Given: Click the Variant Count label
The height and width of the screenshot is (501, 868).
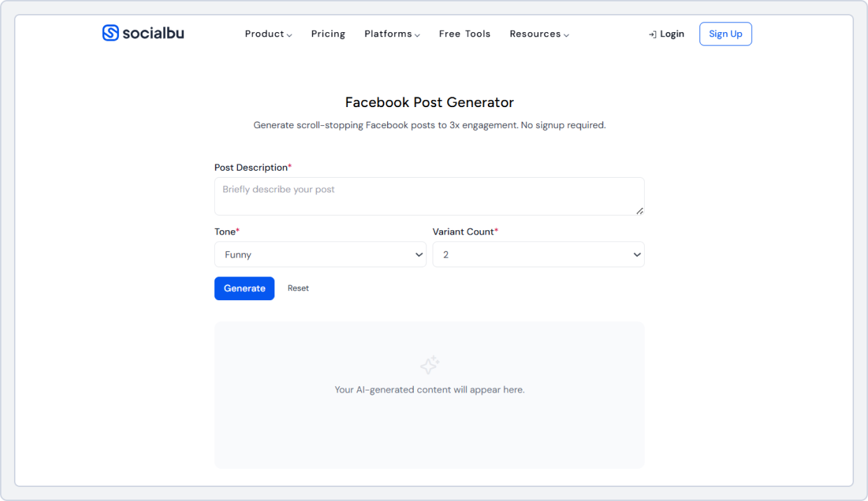Looking at the screenshot, I should pyautogui.click(x=465, y=232).
